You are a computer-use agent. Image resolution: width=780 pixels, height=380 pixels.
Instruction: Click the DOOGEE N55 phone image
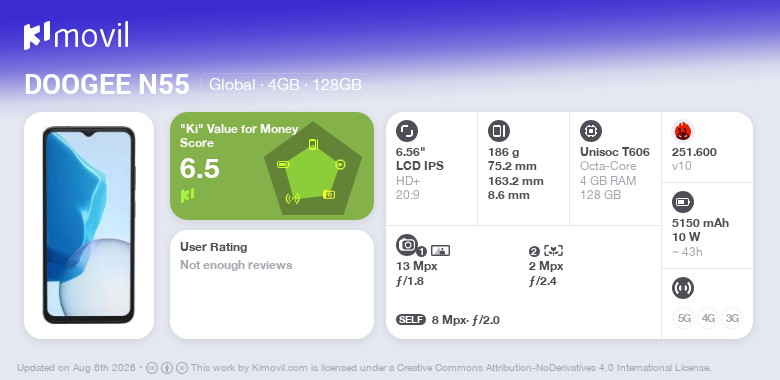tap(89, 225)
